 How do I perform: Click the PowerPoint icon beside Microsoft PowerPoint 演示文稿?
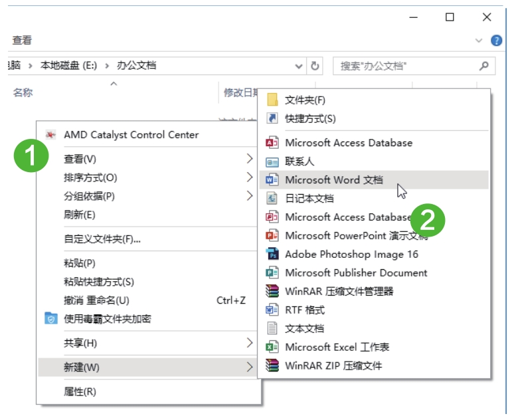click(272, 235)
